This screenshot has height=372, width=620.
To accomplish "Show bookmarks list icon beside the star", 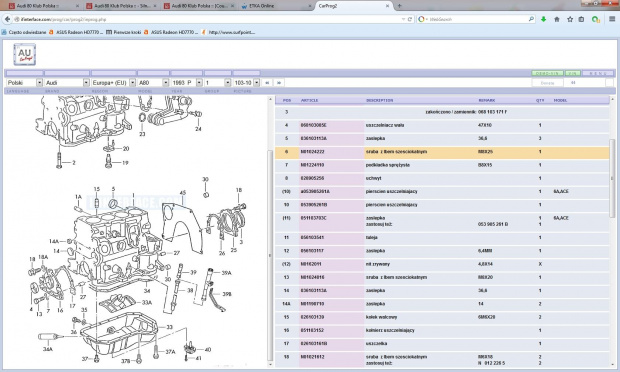I will pos(581,19).
